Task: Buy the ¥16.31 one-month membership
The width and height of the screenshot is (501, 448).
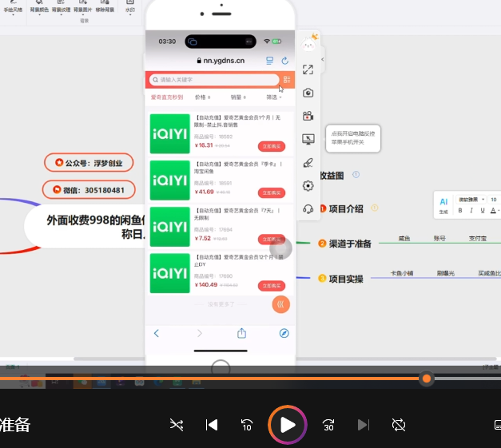Action: pyautogui.click(x=272, y=146)
